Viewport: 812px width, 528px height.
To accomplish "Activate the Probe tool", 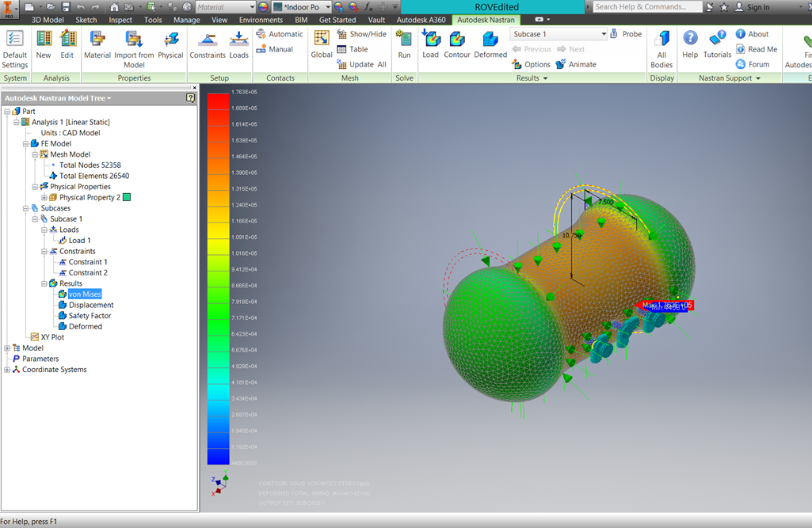I will point(626,34).
